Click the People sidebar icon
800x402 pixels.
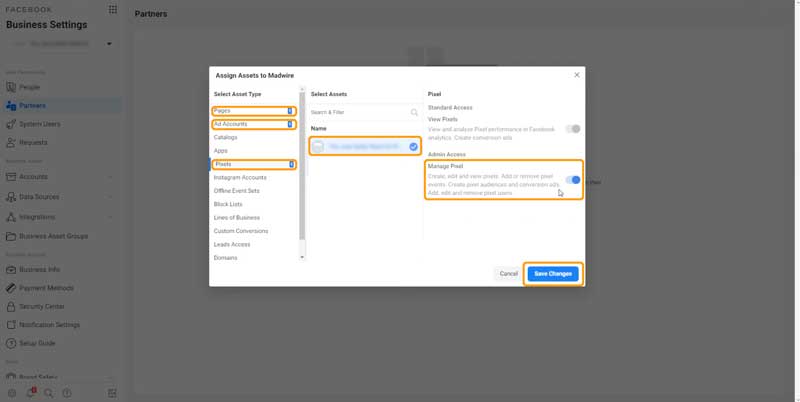[x=11, y=87]
